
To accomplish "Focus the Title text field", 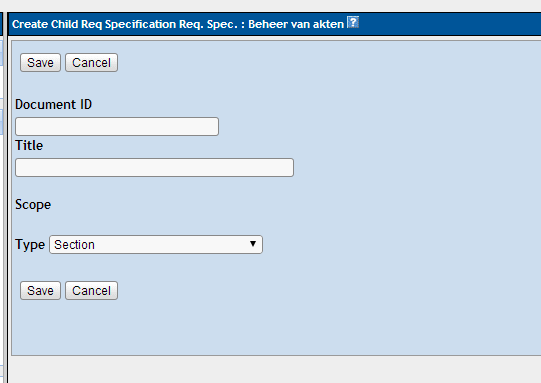I will tap(155, 167).
